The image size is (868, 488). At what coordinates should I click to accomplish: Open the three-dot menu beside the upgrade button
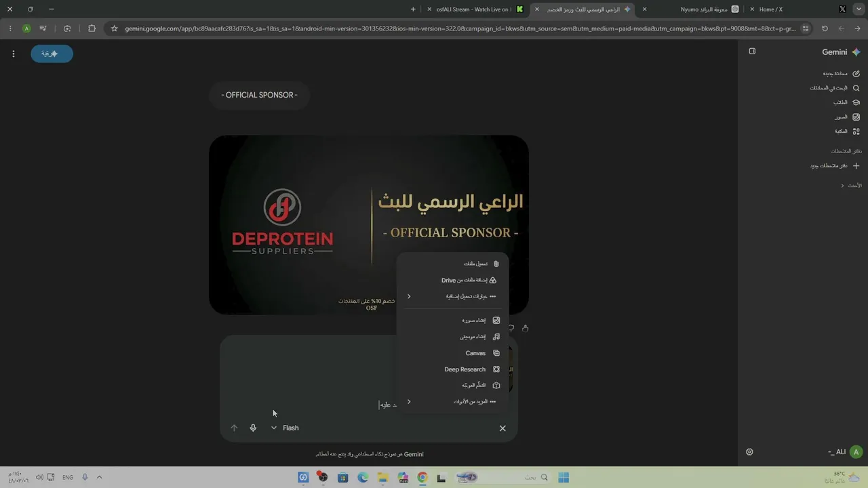[x=13, y=54]
